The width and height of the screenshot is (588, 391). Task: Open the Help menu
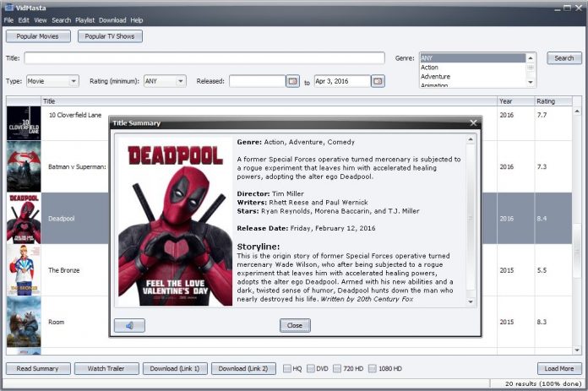pyautogui.click(x=137, y=20)
